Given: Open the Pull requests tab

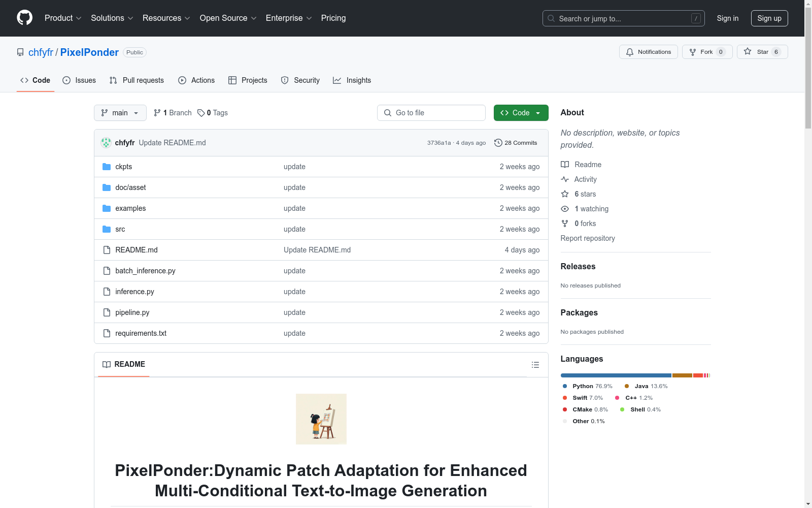Looking at the screenshot, I should click(x=137, y=80).
